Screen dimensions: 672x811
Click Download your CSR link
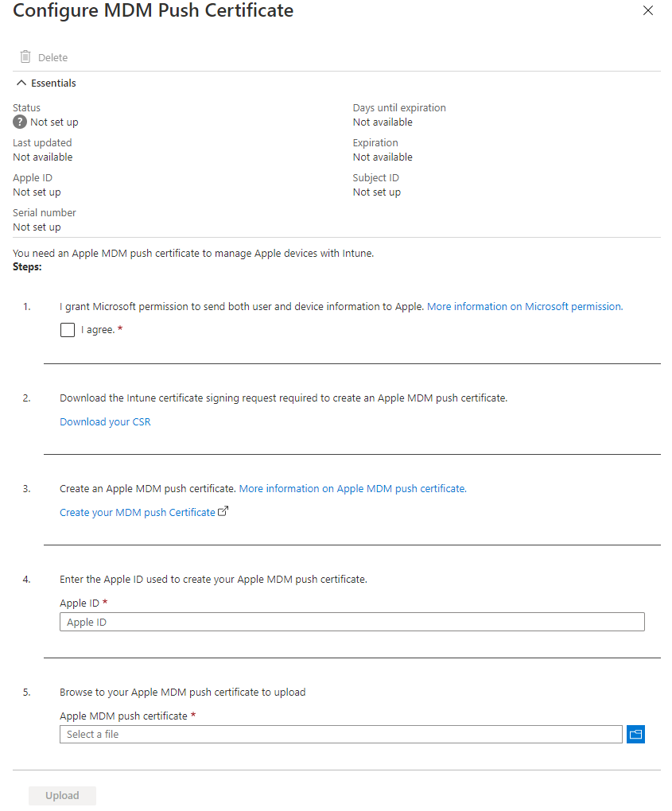105,422
